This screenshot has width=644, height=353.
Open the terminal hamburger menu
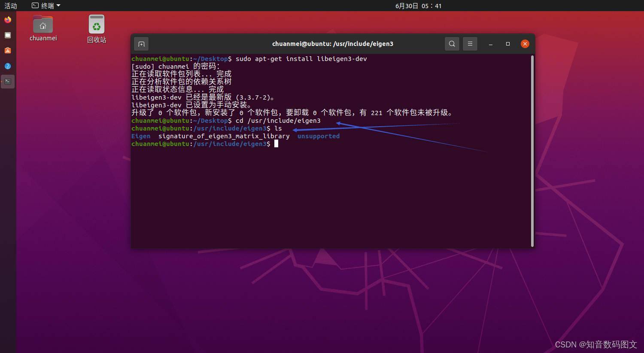(x=470, y=43)
